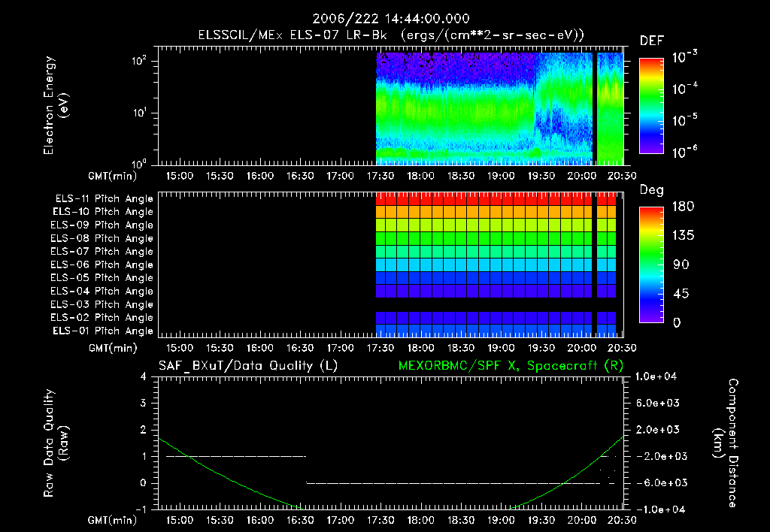
Task: Select the ELS-02 Pitch Angle row label
Action: click(x=102, y=318)
